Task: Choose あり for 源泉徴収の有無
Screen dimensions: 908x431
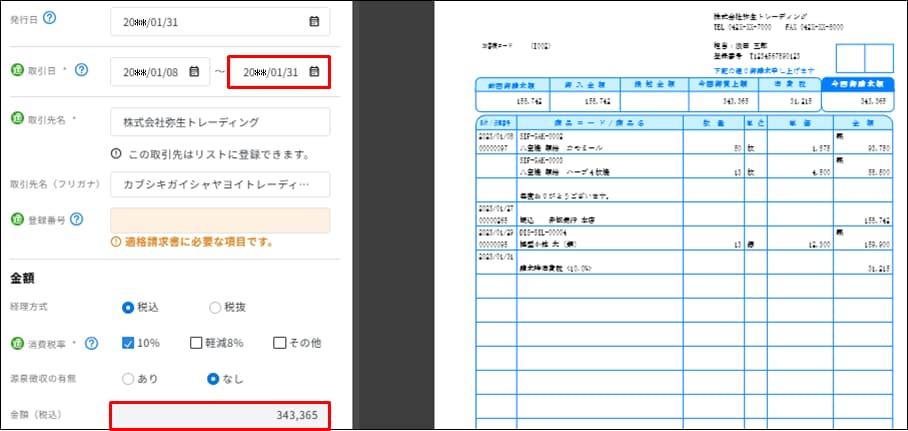Action: point(128,379)
